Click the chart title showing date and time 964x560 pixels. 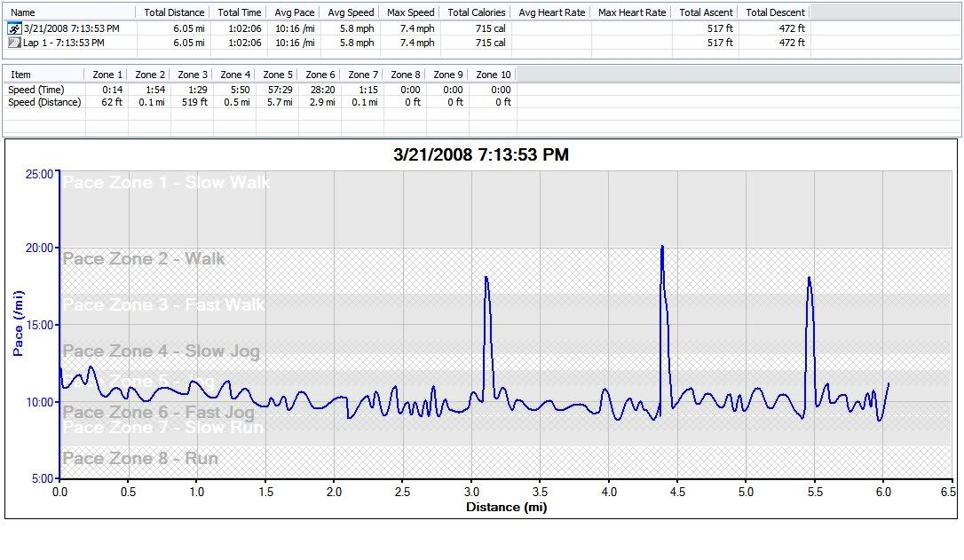tap(480, 155)
